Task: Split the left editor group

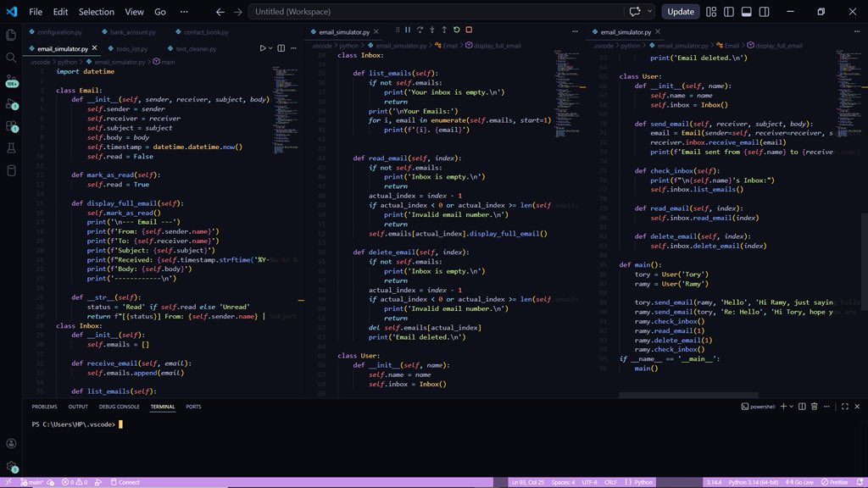Action: [x=281, y=48]
